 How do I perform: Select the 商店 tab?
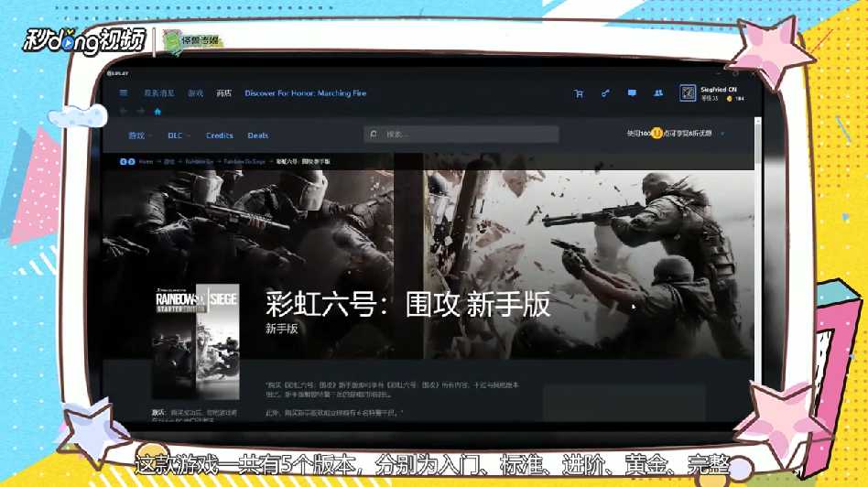(x=223, y=93)
